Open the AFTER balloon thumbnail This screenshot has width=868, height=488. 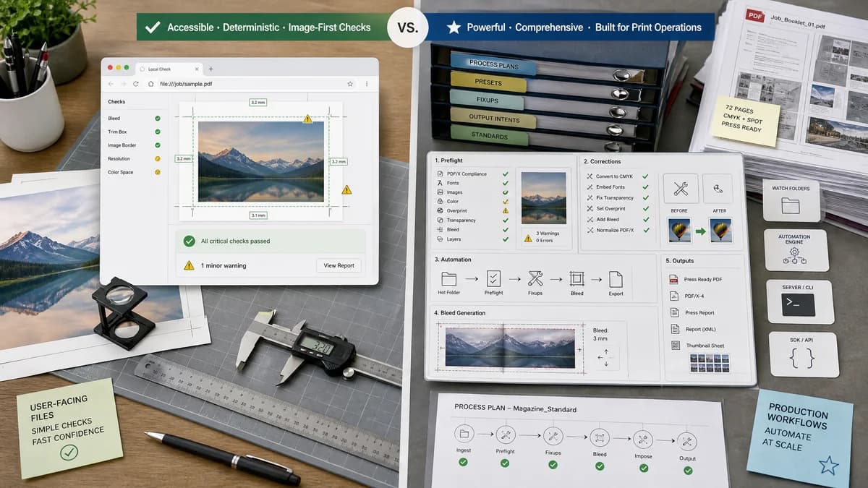click(x=721, y=231)
